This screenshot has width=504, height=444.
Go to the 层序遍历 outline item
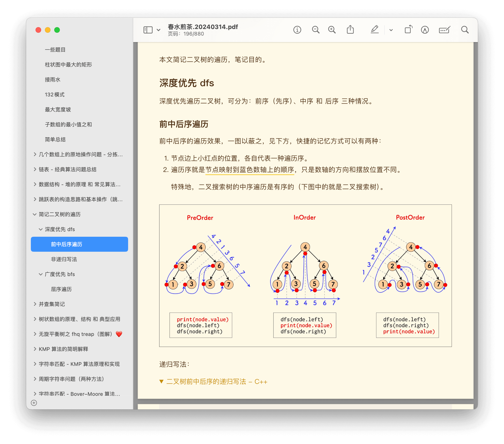[61, 289]
